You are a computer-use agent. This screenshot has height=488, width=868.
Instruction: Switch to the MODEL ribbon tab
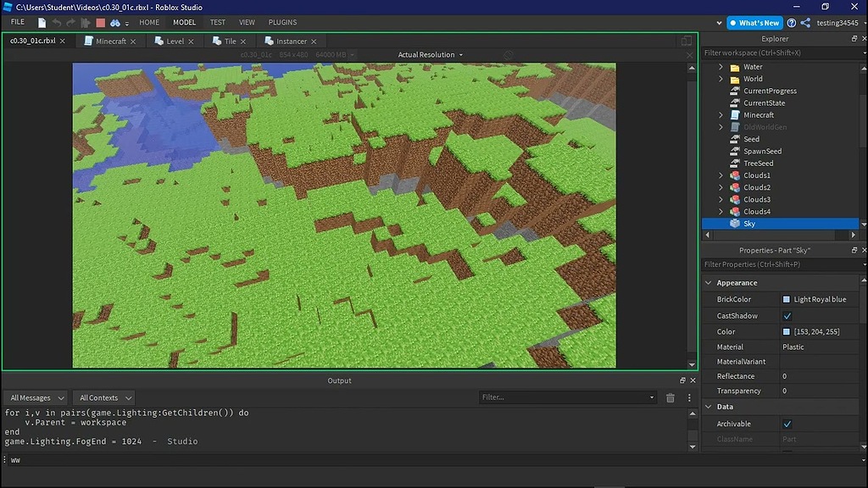pos(184,22)
